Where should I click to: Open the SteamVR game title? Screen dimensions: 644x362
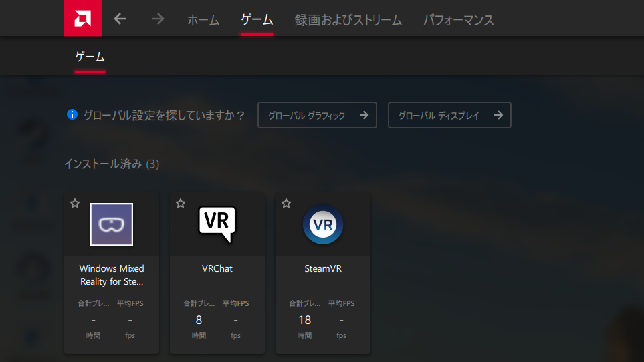click(323, 268)
